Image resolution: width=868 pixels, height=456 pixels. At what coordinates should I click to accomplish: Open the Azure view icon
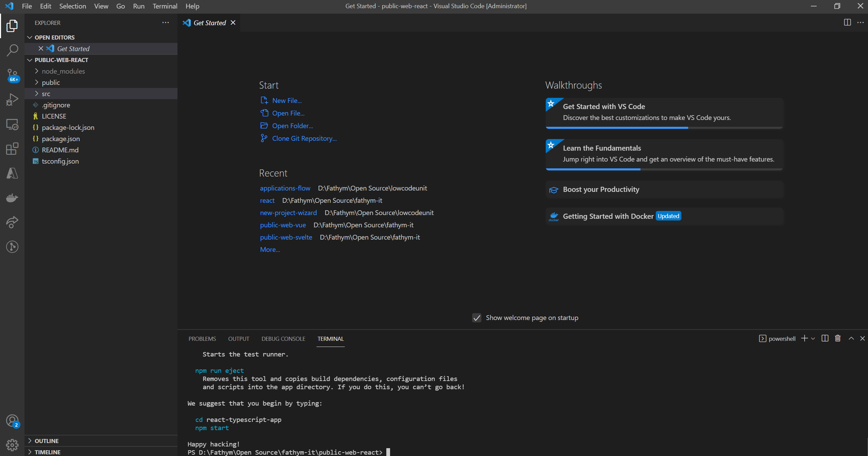pos(12,173)
